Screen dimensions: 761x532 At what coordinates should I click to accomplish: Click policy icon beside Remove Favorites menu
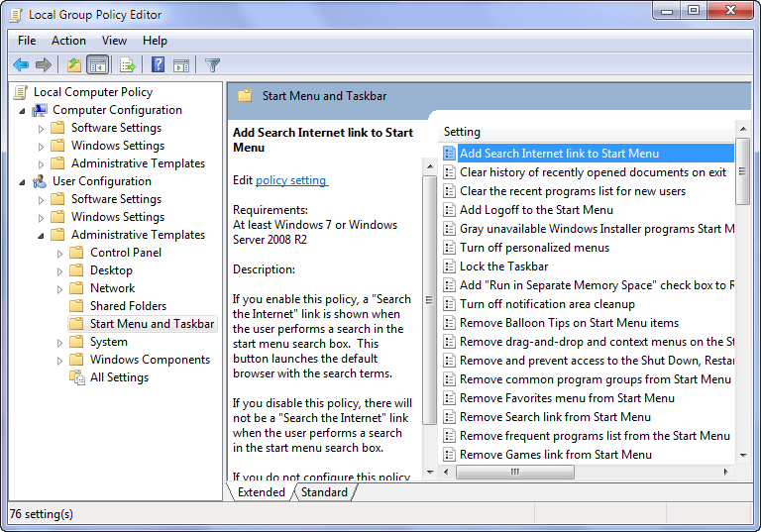[450, 398]
